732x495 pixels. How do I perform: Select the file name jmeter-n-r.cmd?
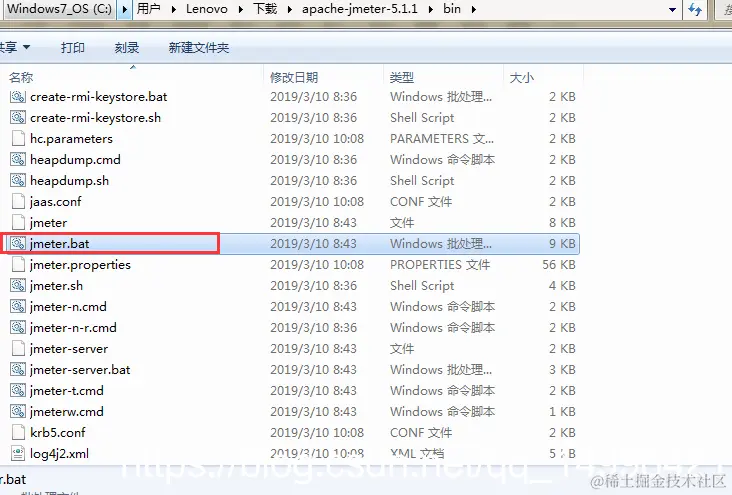73,328
